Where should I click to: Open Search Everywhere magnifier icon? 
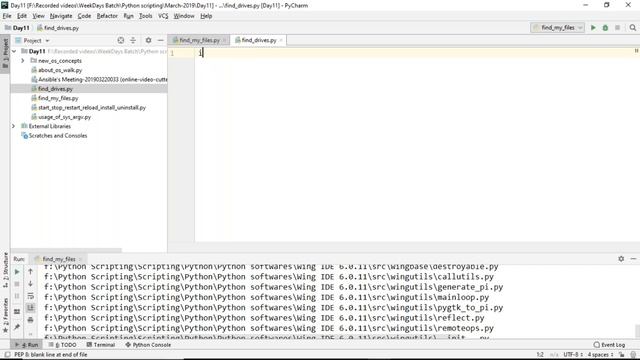click(633, 28)
